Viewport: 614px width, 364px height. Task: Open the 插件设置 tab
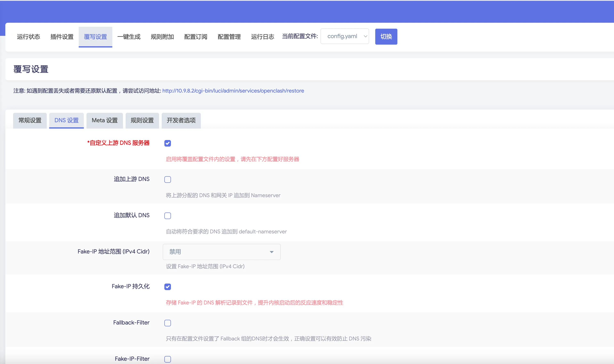[x=62, y=37]
